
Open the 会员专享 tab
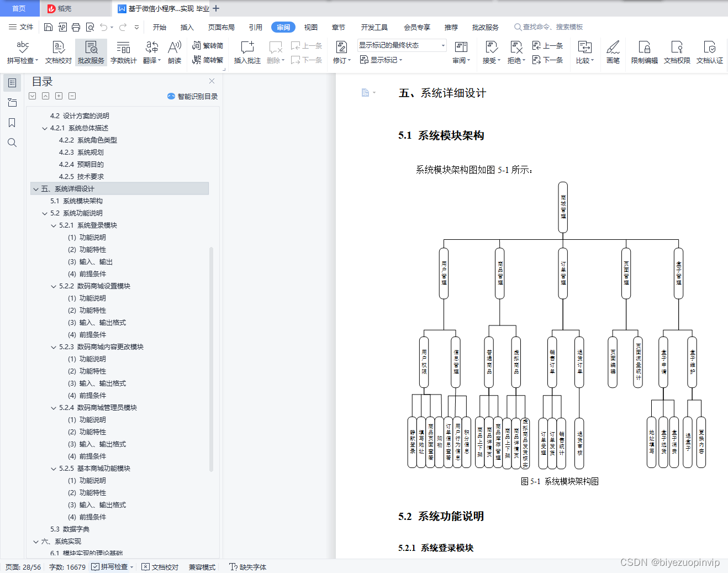point(417,27)
